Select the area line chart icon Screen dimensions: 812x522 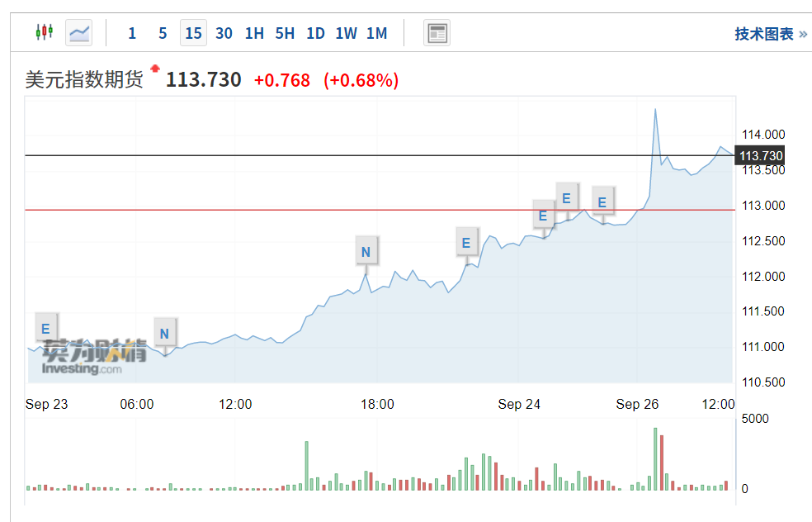(x=79, y=33)
